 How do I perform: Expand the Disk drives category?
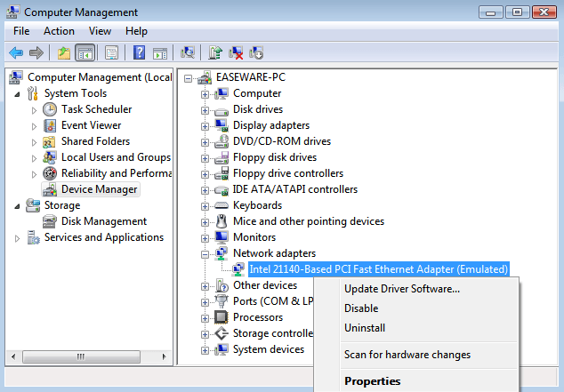[x=205, y=109]
